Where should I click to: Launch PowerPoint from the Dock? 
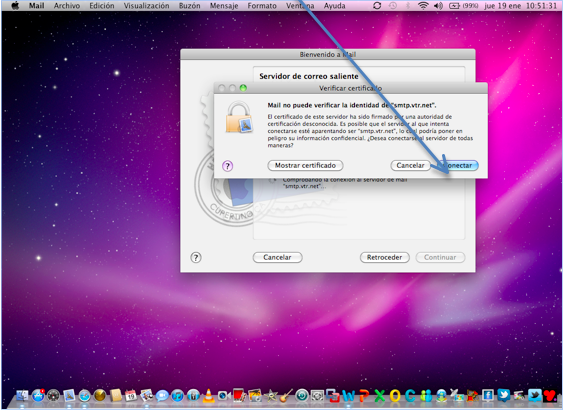[364, 396]
